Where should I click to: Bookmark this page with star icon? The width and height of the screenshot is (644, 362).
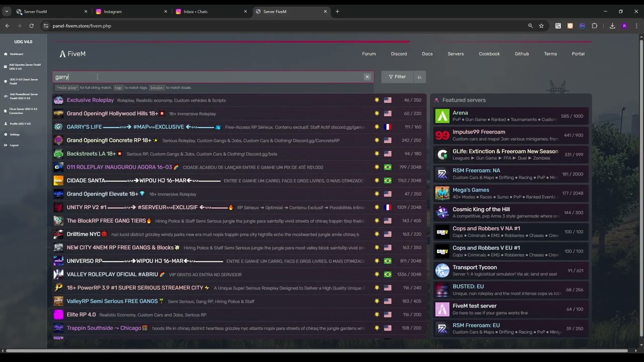541,26
